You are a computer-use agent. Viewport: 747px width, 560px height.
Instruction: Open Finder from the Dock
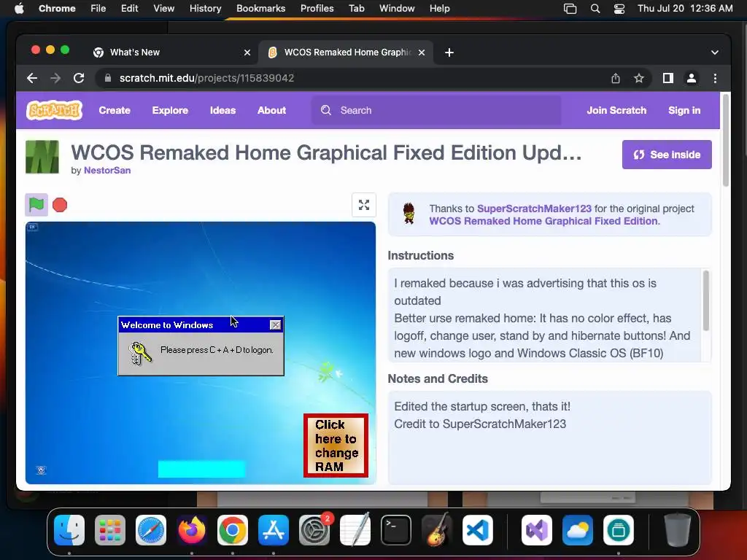pyautogui.click(x=69, y=530)
